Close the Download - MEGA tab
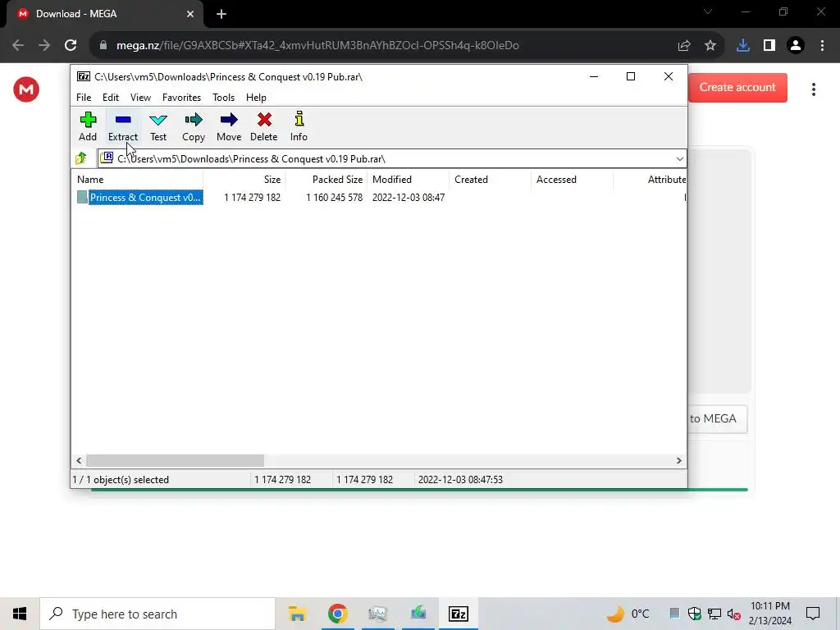Viewport: 840px width, 630px height. click(190, 14)
